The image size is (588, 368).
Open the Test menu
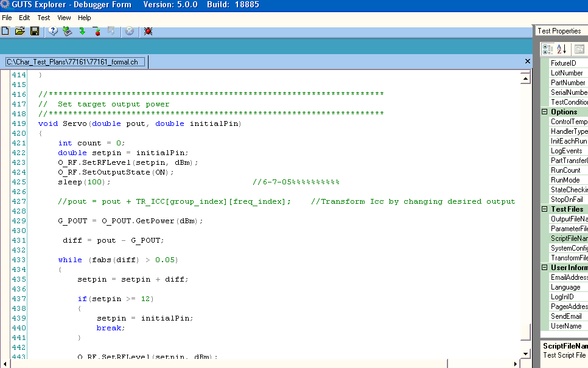click(43, 18)
